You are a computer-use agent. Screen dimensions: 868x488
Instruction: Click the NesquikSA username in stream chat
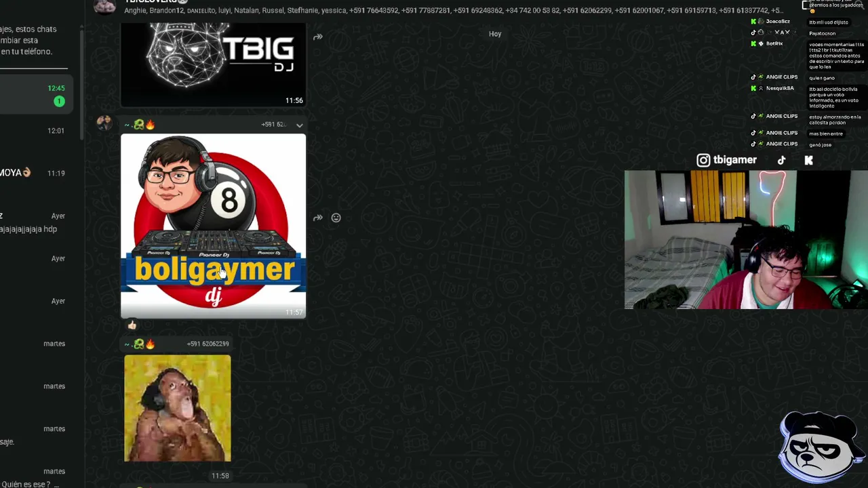click(780, 88)
